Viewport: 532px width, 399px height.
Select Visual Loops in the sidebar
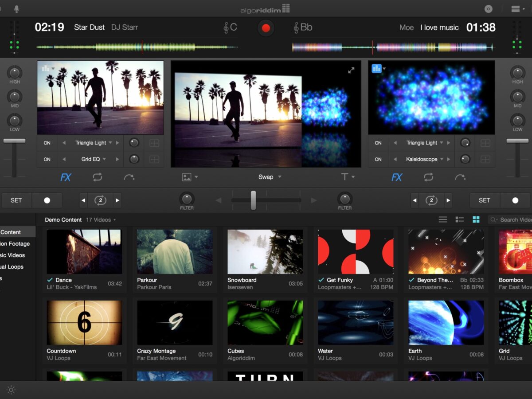click(x=12, y=266)
